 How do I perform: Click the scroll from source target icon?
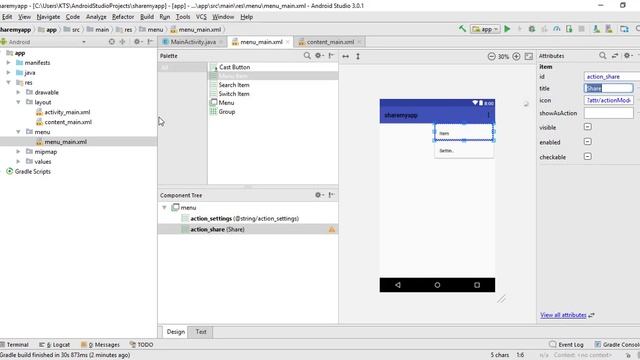pos(111,42)
